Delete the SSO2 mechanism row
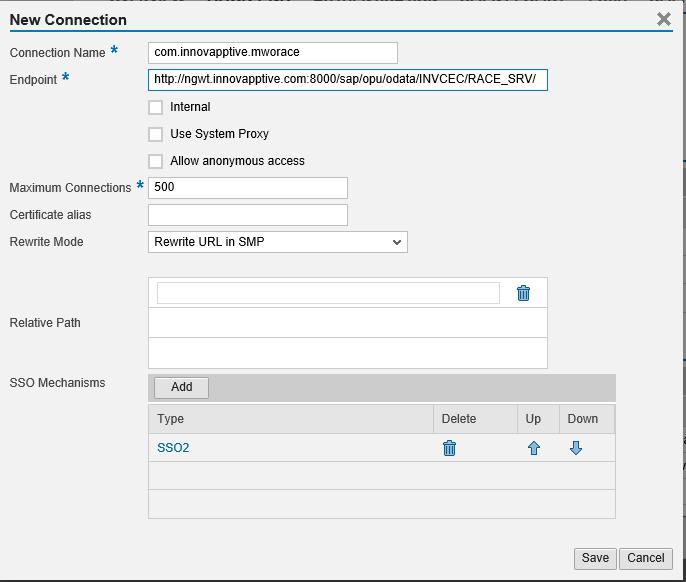 point(449,448)
